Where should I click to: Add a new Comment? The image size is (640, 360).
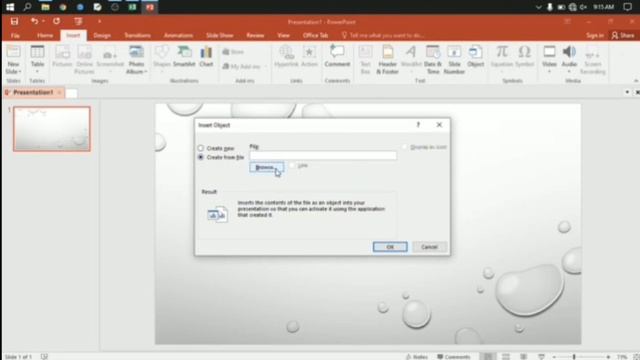337,56
